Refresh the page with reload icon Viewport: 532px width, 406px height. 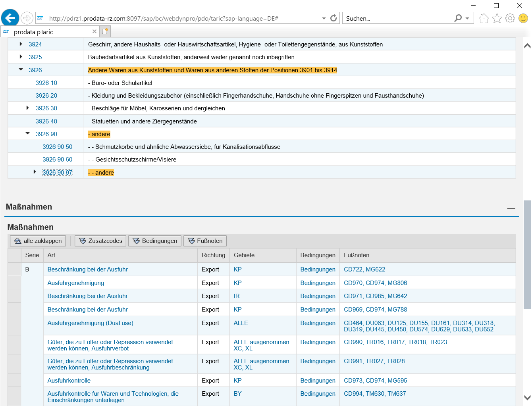(333, 18)
